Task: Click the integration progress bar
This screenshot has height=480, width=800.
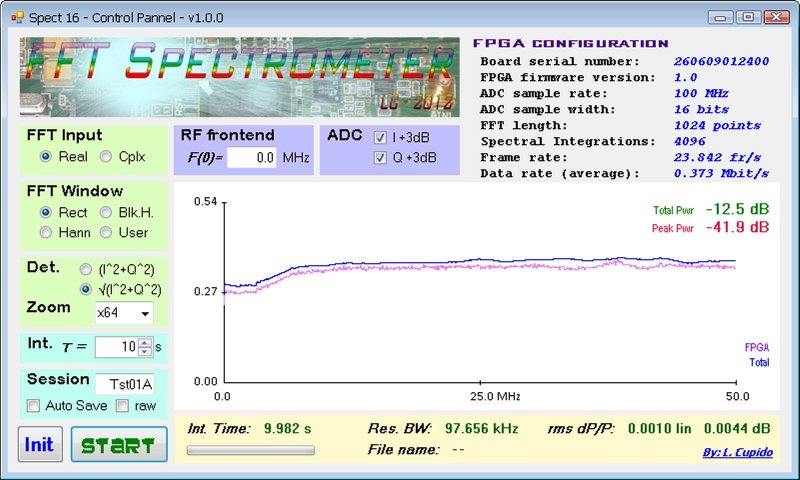Action: click(251, 450)
